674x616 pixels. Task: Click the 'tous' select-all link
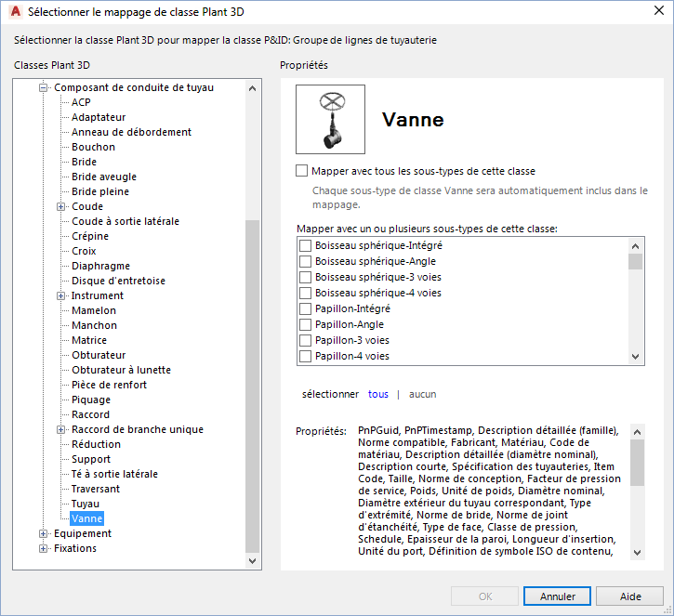pos(377,394)
